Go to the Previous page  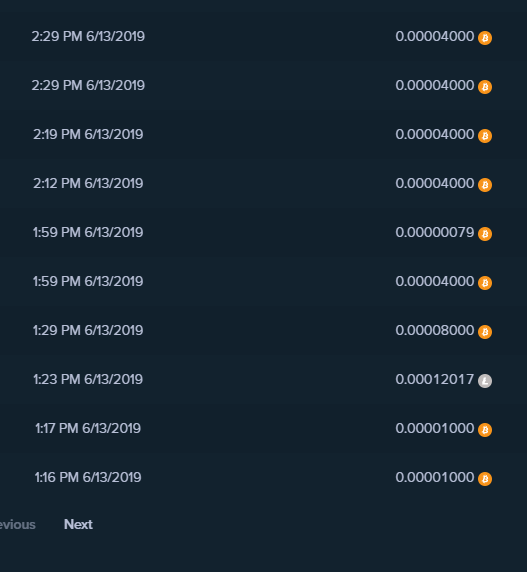point(18,525)
